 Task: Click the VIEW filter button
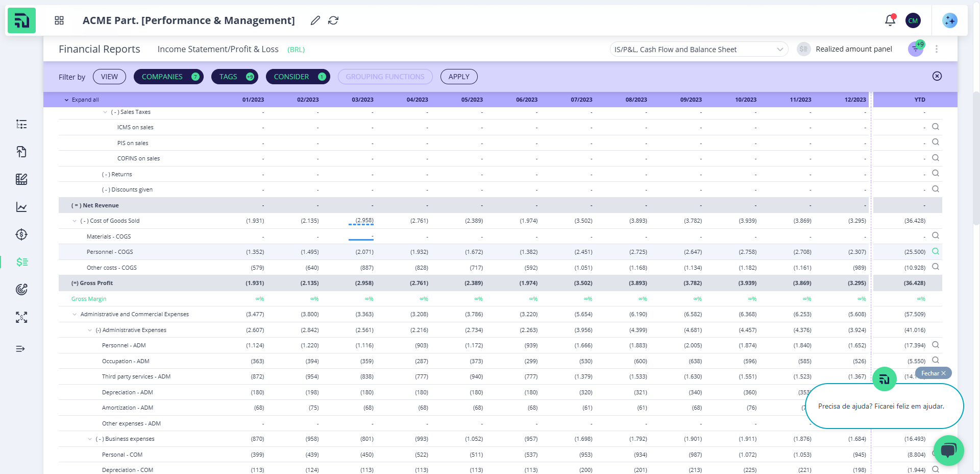109,77
